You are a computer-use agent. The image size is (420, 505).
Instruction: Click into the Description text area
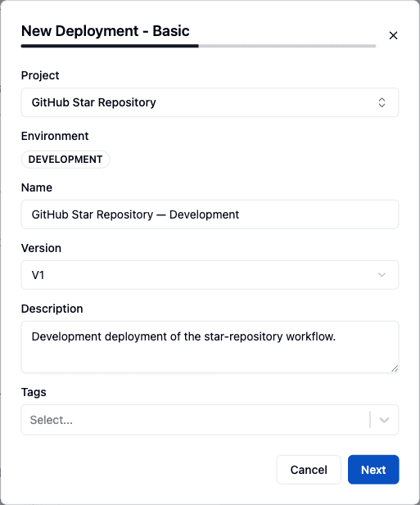210,347
